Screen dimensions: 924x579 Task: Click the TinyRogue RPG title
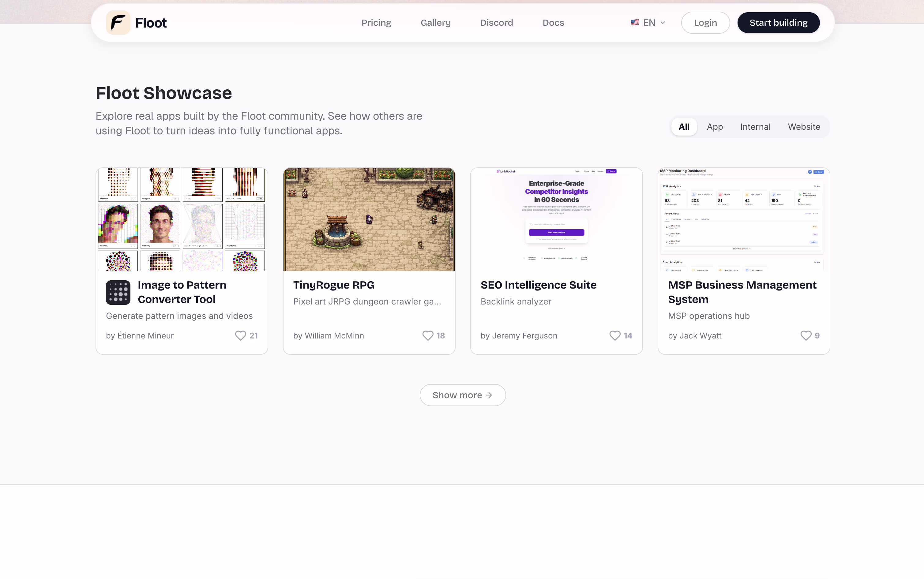(x=334, y=285)
